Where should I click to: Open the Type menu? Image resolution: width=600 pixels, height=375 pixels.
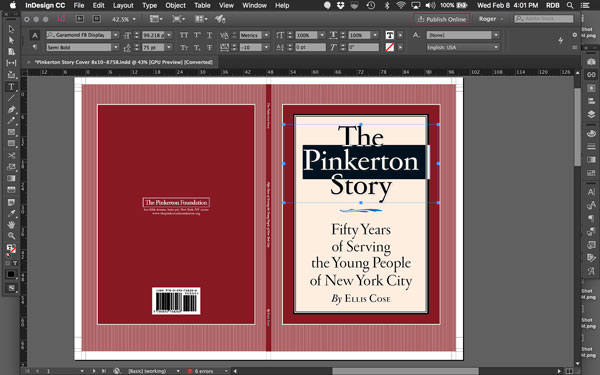149,5
